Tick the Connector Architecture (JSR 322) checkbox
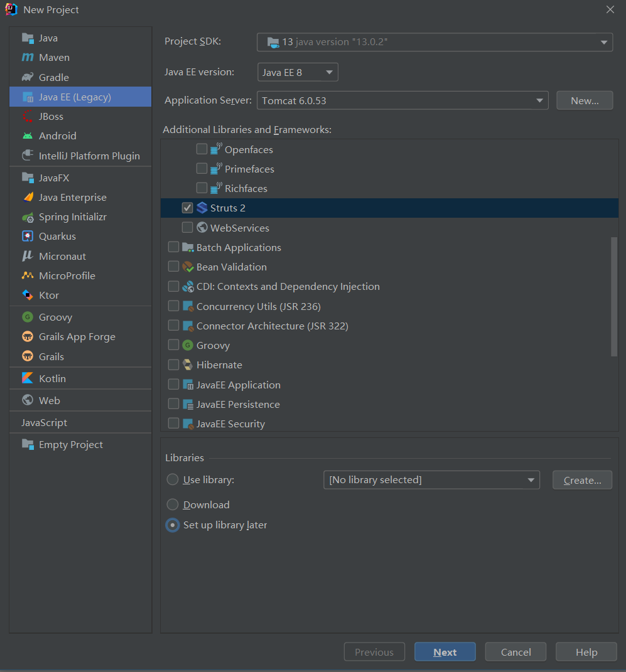The height and width of the screenshot is (672, 626). click(x=174, y=325)
